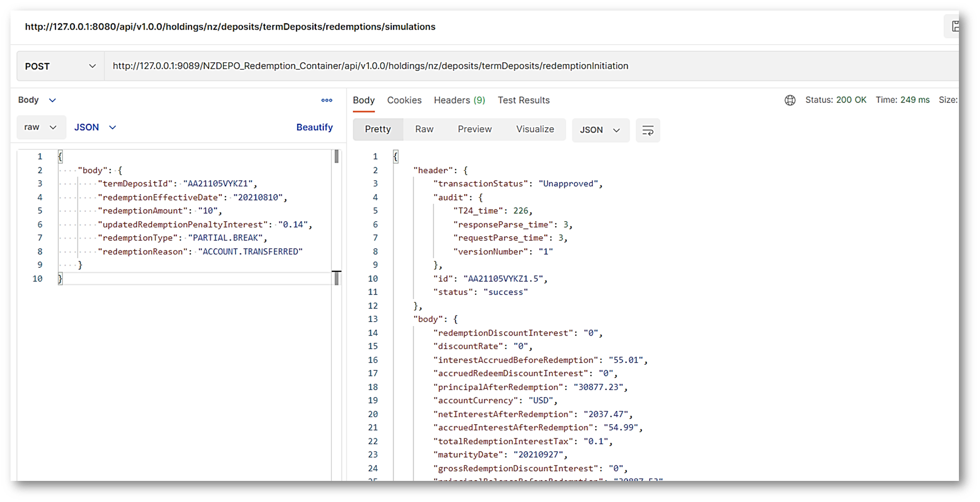Select the response Body tab
The height and width of the screenshot is (502, 980).
(363, 101)
